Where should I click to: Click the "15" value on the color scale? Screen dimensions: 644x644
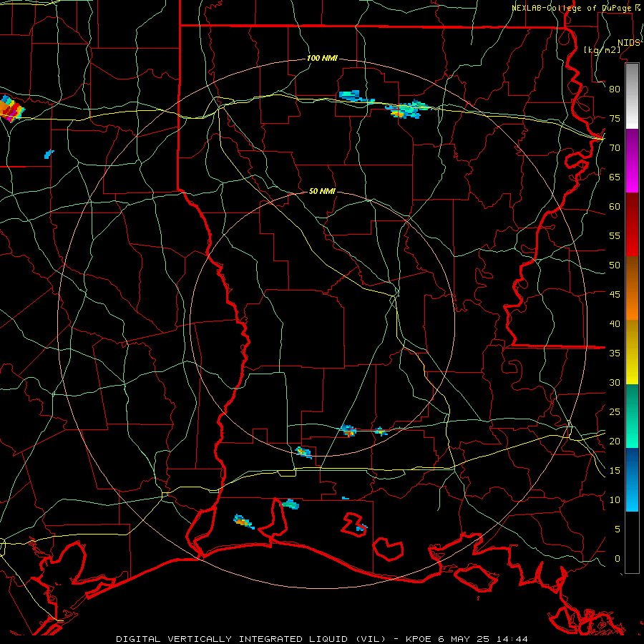point(615,471)
